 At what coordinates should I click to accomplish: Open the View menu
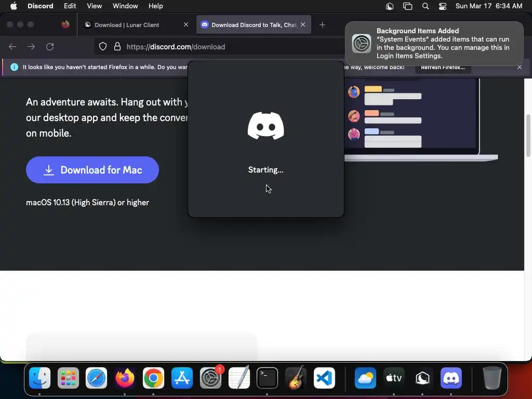pyautogui.click(x=94, y=6)
